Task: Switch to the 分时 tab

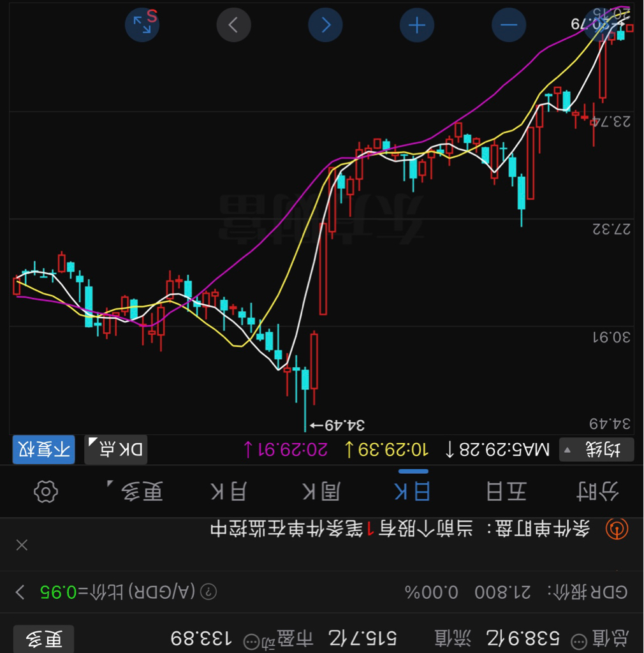Action: click(598, 492)
